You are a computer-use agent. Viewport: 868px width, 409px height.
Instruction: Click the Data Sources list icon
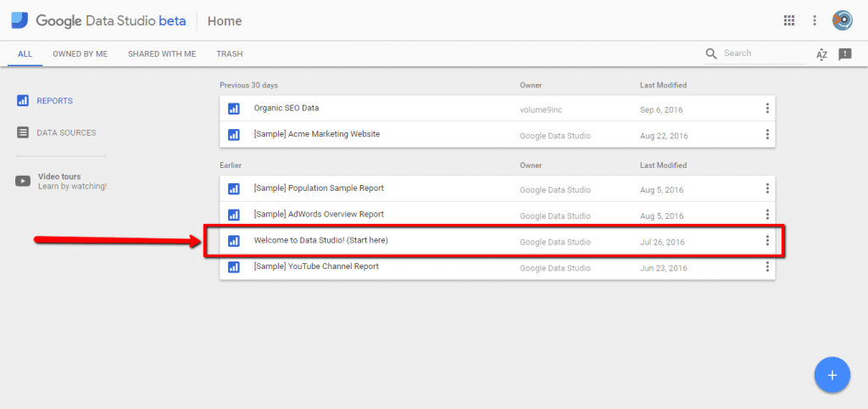coord(23,132)
